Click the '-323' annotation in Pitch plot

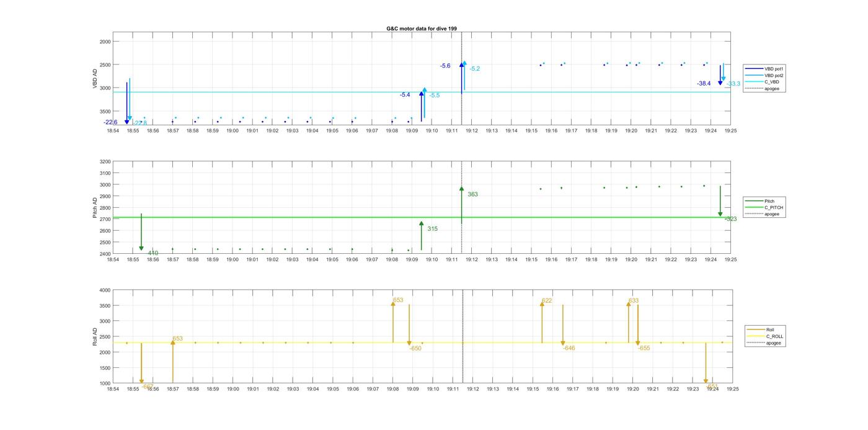click(731, 219)
